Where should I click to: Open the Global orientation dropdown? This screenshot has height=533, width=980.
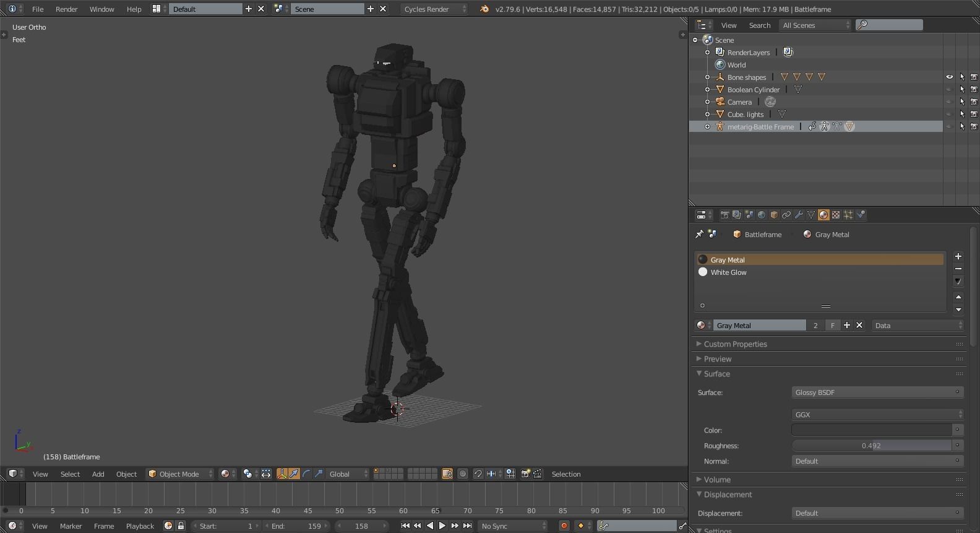point(348,474)
